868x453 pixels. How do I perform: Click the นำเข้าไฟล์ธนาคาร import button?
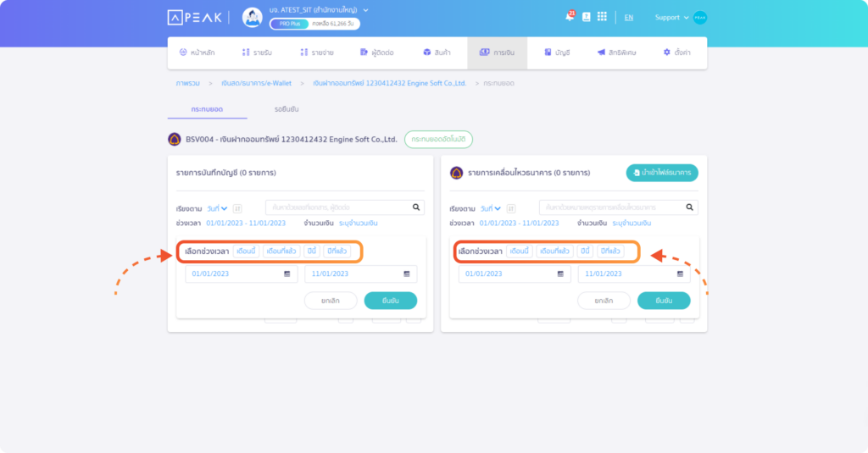(x=662, y=173)
